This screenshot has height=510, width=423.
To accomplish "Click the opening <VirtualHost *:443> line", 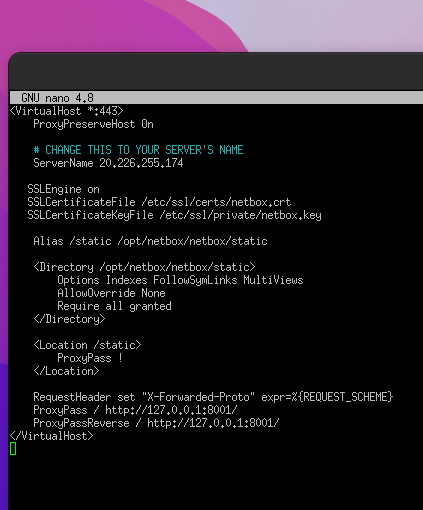I will click(x=67, y=111).
